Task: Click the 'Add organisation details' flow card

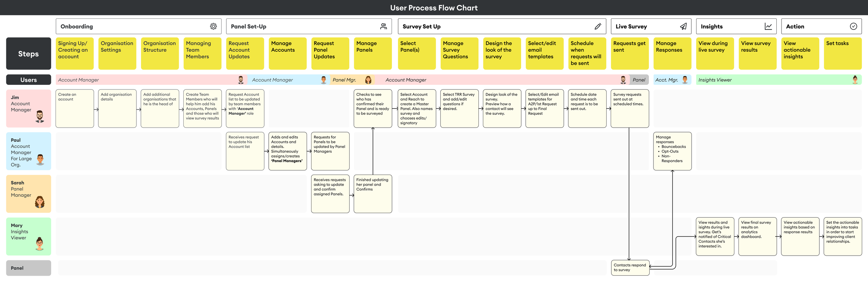Action: click(x=117, y=108)
